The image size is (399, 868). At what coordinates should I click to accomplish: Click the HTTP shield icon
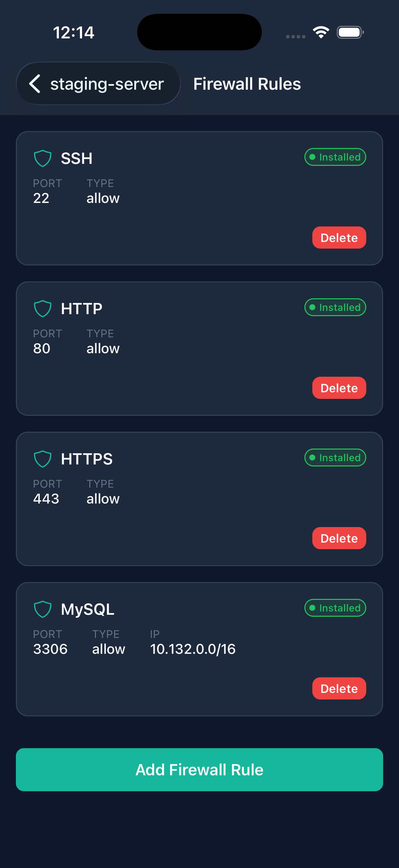[x=42, y=307]
